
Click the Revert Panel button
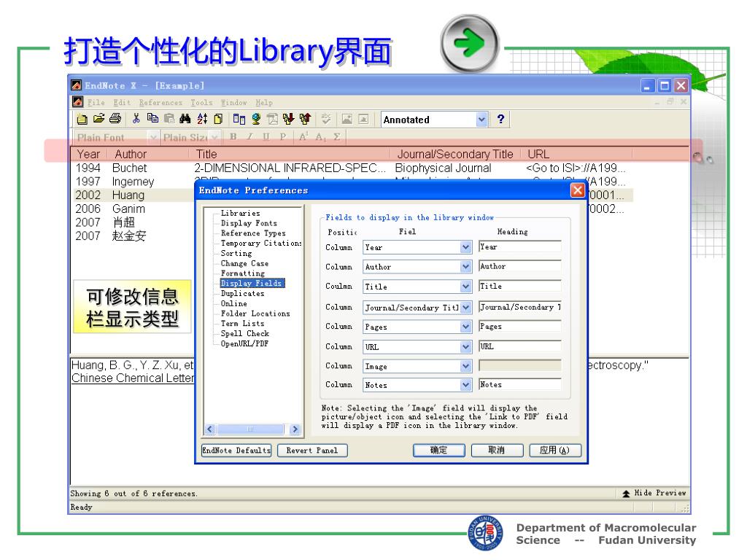[312, 451]
